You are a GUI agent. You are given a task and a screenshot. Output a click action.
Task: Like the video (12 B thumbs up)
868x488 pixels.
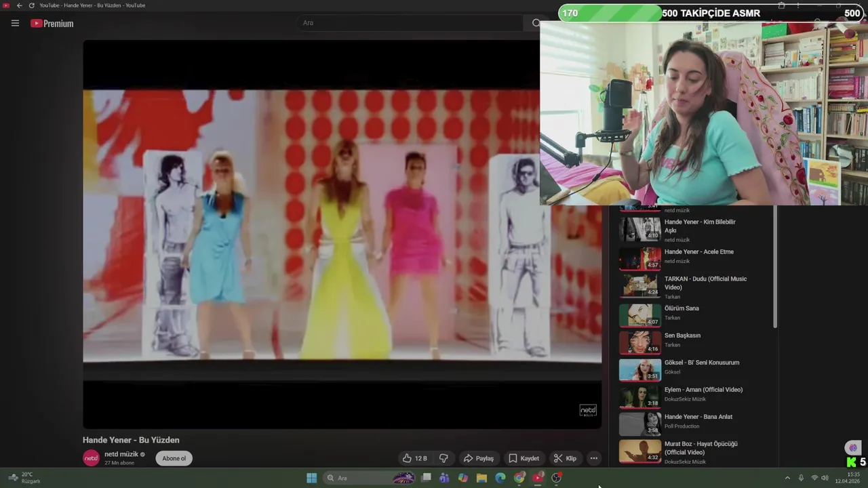point(414,458)
